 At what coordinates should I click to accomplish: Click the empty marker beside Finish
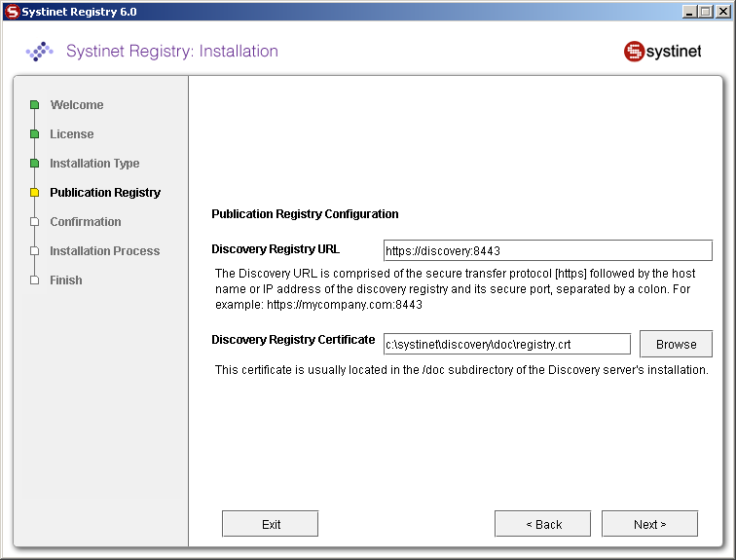tap(34, 280)
